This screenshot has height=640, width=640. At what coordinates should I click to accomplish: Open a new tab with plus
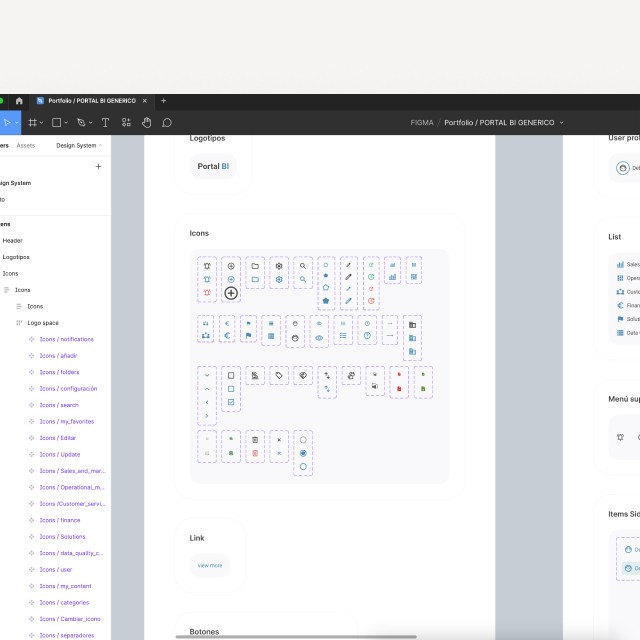point(164,100)
